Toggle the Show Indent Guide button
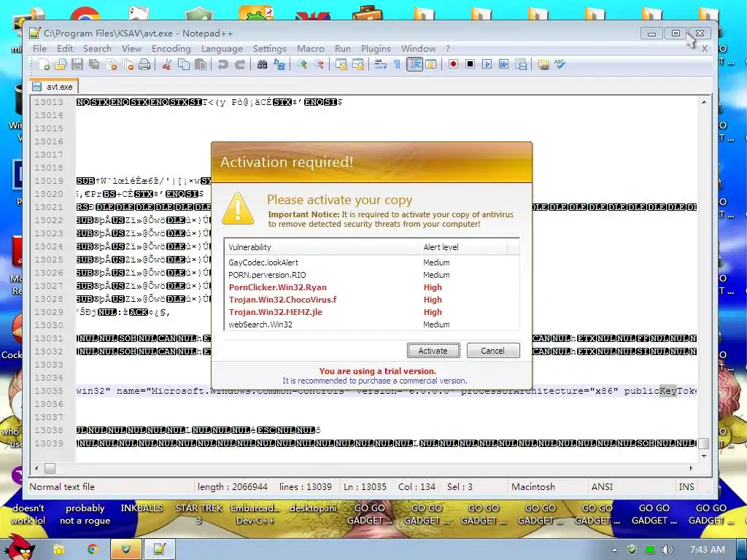This screenshot has width=747, height=560. click(x=414, y=64)
